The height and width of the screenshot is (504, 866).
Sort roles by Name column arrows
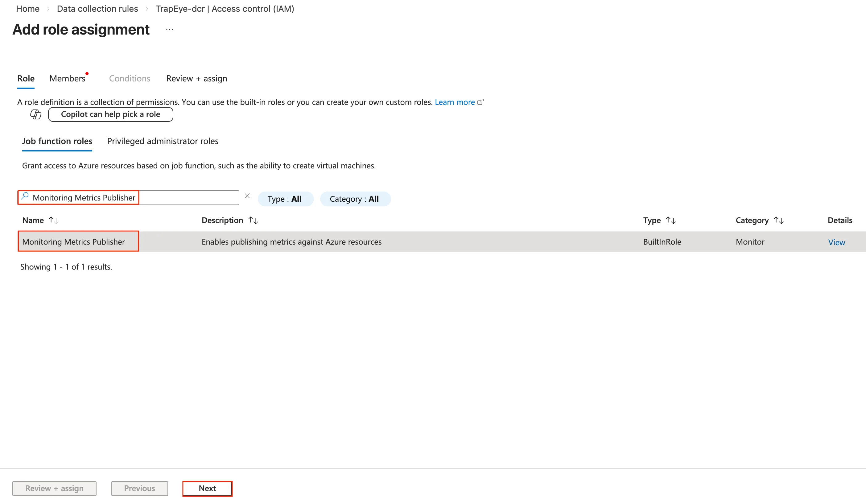click(53, 220)
